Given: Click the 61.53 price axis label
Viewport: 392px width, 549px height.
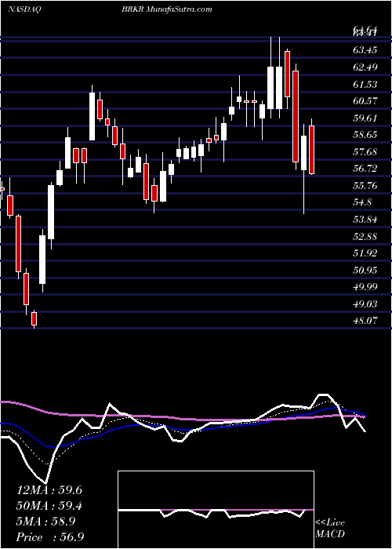Looking at the screenshot, I should 365,84.
